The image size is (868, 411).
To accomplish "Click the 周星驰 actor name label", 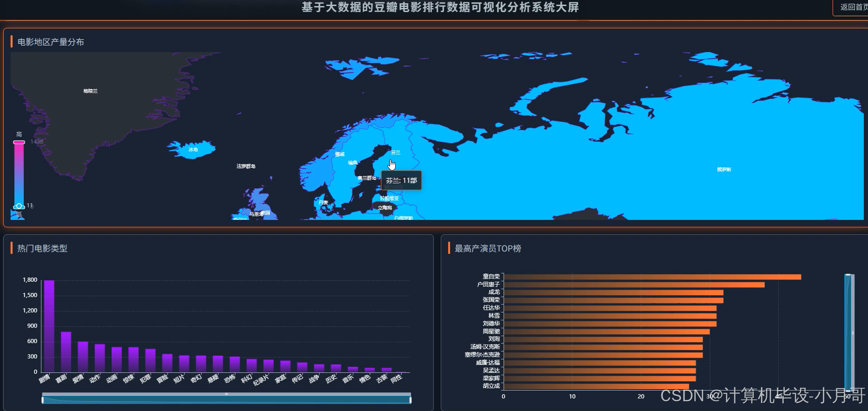I will point(491,331).
